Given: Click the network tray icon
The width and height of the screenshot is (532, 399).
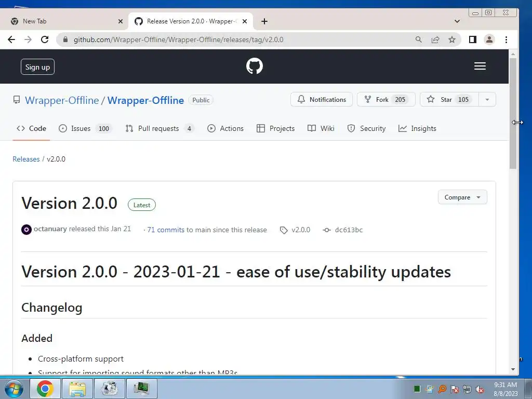Looking at the screenshot, I should [467, 389].
